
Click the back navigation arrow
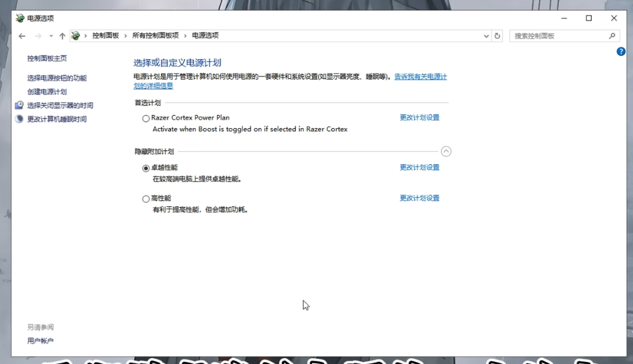pos(22,36)
